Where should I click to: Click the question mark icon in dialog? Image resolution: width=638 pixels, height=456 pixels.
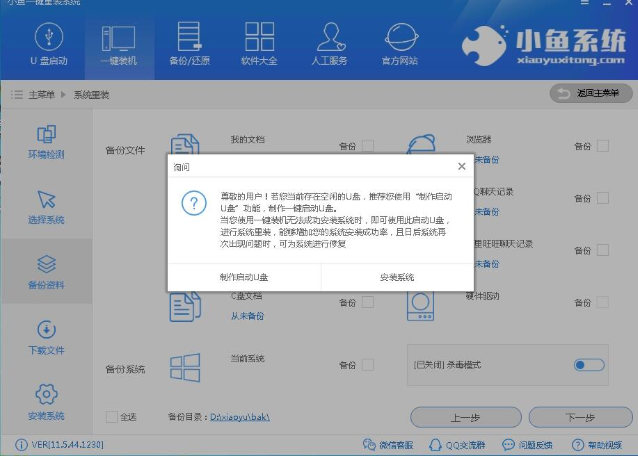point(194,203)
